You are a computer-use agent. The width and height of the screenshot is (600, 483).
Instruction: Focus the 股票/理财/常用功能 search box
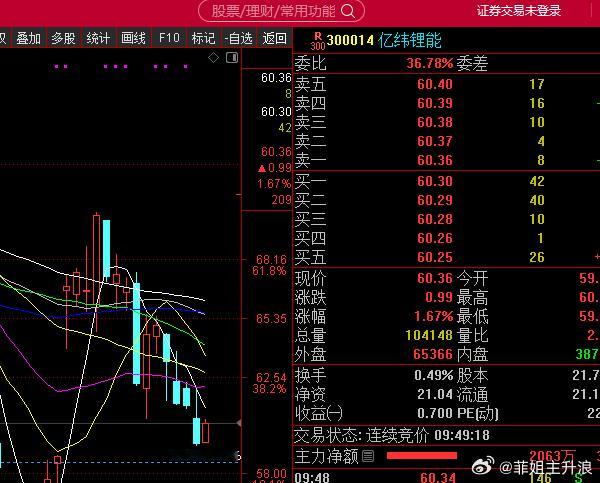[281, 11]
